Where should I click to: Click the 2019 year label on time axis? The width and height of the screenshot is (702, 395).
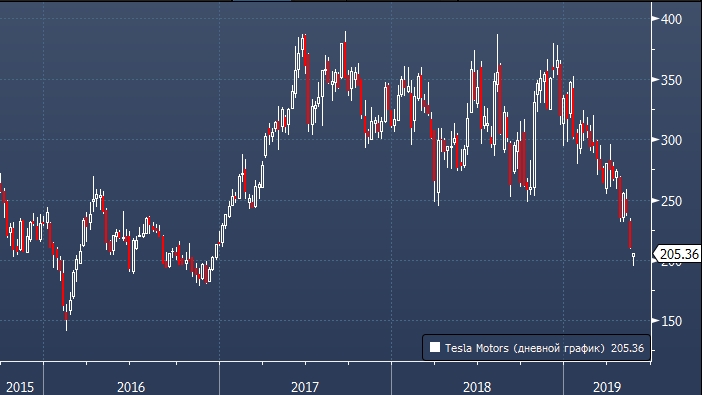(607, 386)
